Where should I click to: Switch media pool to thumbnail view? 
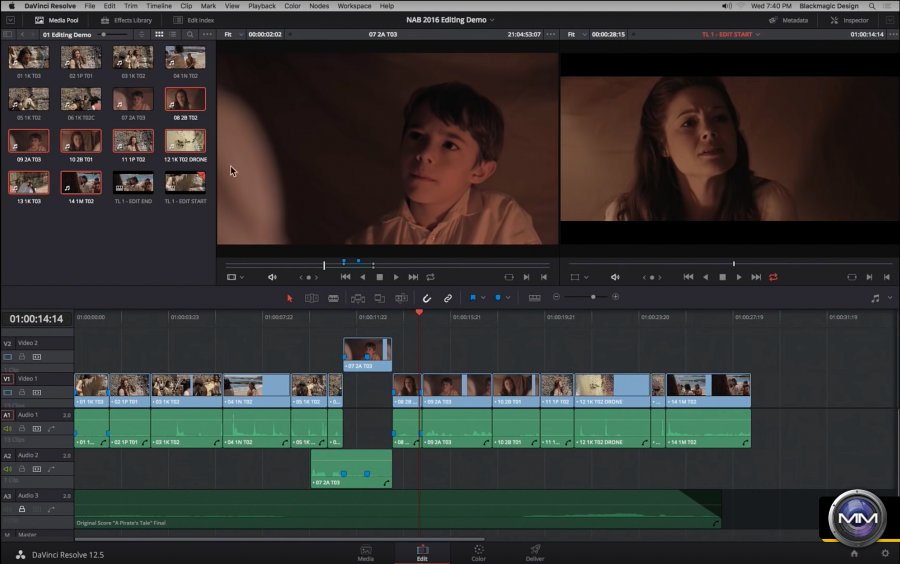(159, 34)
